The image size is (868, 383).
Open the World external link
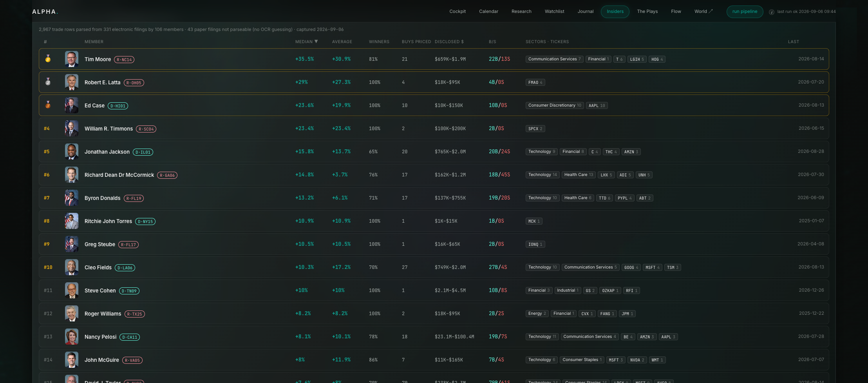click(703, 11)
